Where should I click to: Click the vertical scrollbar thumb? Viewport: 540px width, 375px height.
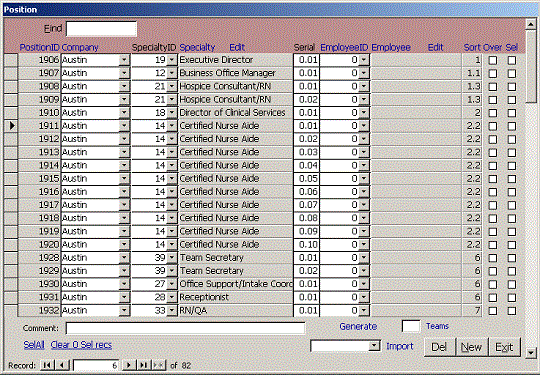tap(530, 66)
